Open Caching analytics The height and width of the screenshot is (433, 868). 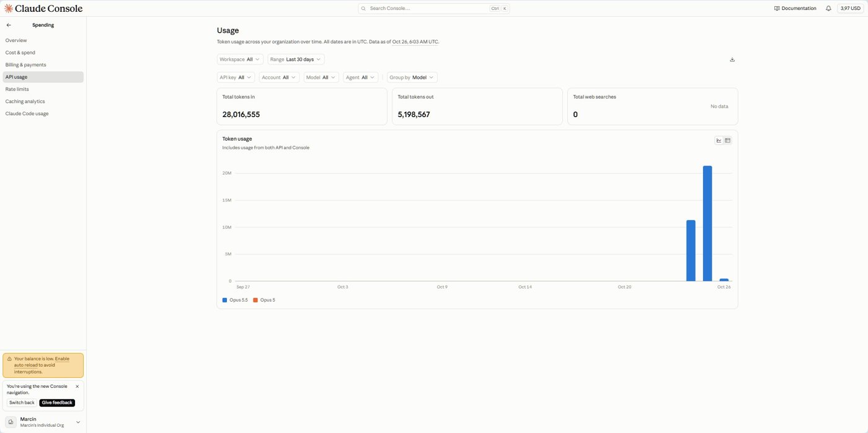[43, 102]
